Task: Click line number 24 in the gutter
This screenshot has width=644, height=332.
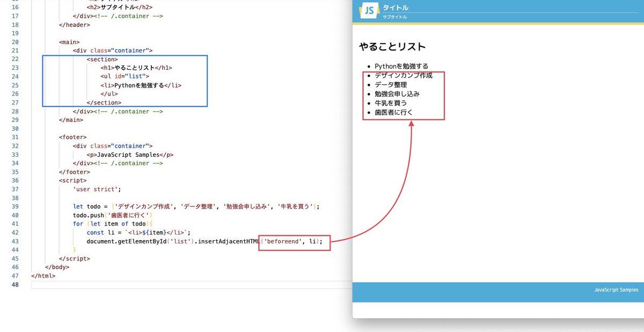Action: (14, 76)
